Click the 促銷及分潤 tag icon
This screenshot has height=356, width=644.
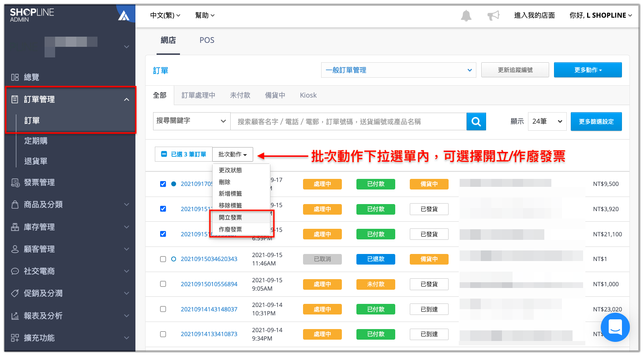point(15,293)
